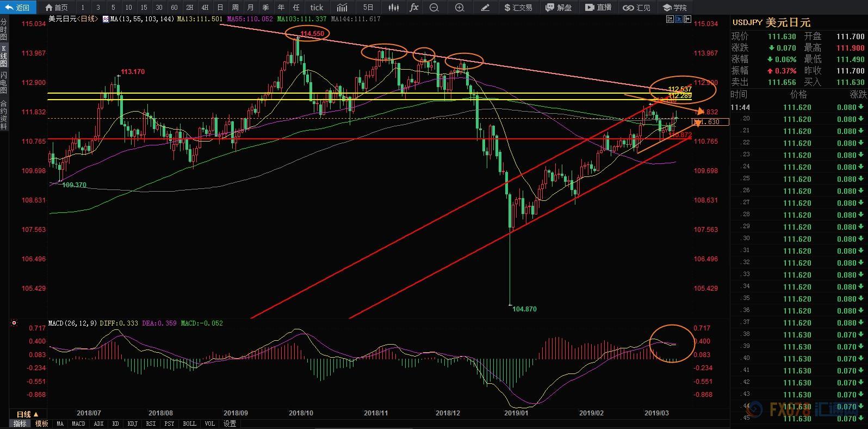Select the 1-minute timeframe
The width and height of the screenshot is (868, 429).
(83, 7)
